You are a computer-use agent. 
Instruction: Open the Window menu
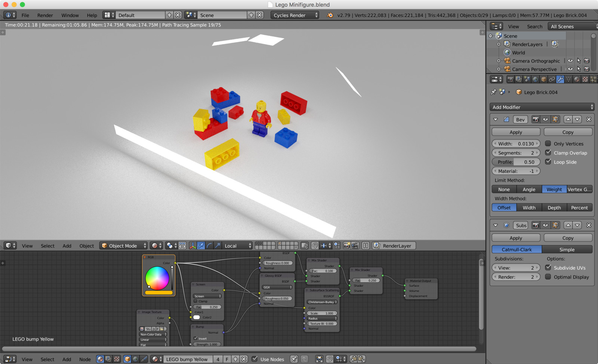click(70, 15)
